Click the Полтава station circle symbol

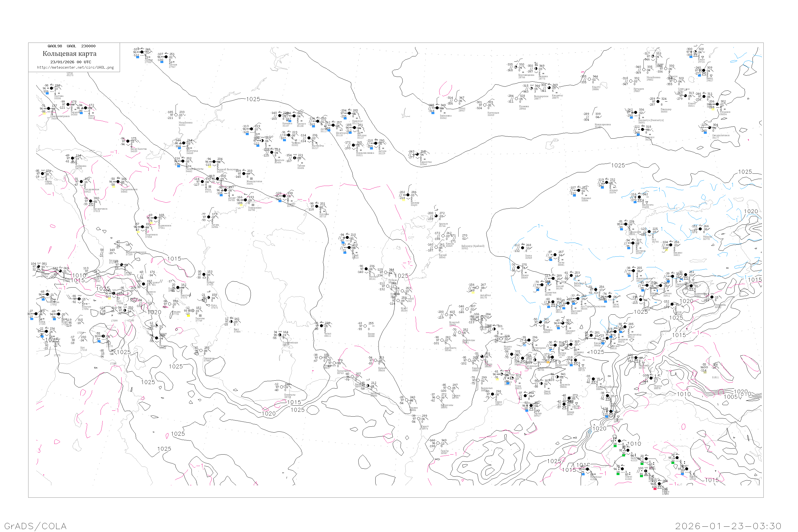(x=51, y=88)
